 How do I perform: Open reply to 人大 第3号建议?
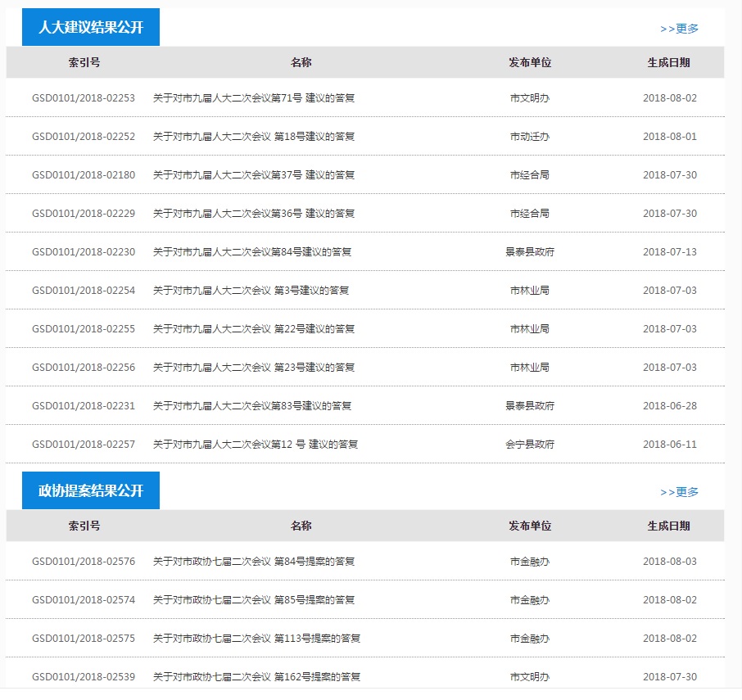(x=251, y=291)
